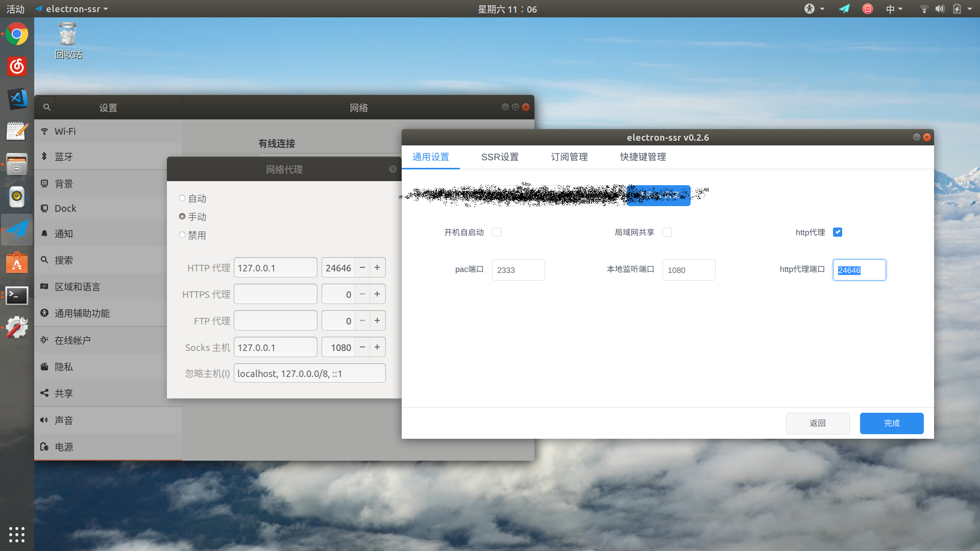The width and height of the screenshot is (980, 551).
Task: Click empty HTTPS 代理 host field
Action: click(276, 294)
